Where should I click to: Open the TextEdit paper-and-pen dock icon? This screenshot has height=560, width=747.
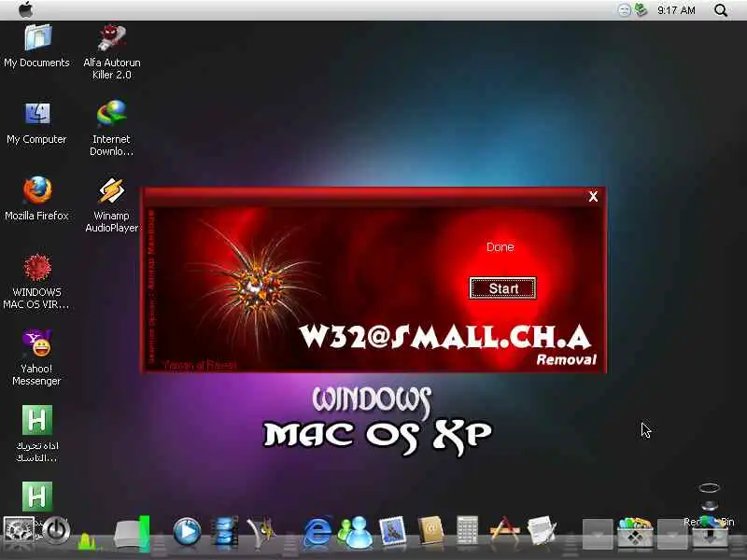542,530
